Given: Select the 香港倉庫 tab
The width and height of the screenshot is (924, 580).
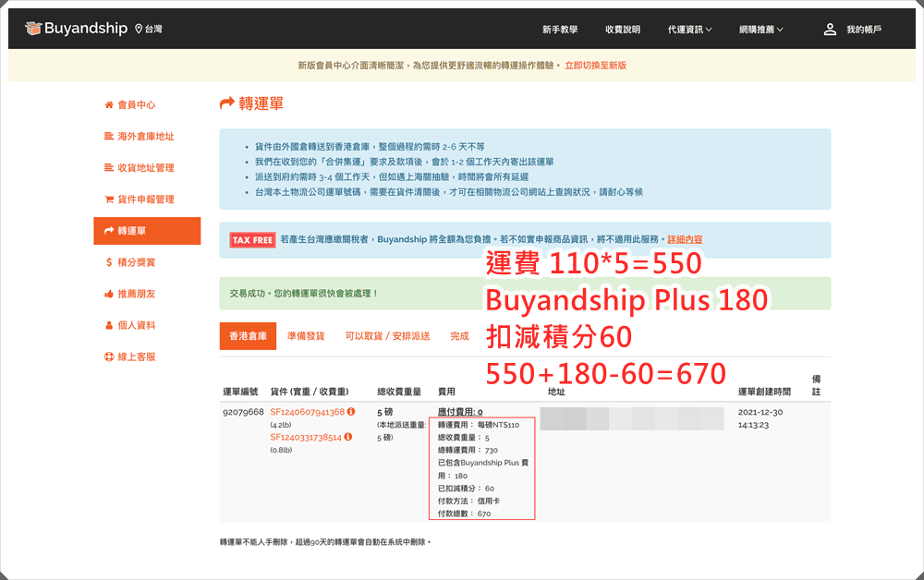Looking at the screenshot, I should pyautogui.click(x=247, y=336).
